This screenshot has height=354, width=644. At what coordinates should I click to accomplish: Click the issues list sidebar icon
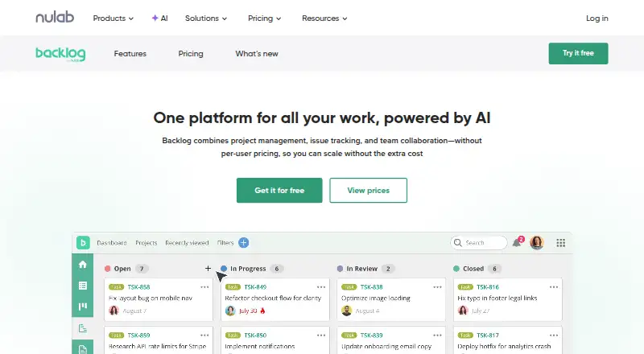pyautogui.click(x=83, y=286)
